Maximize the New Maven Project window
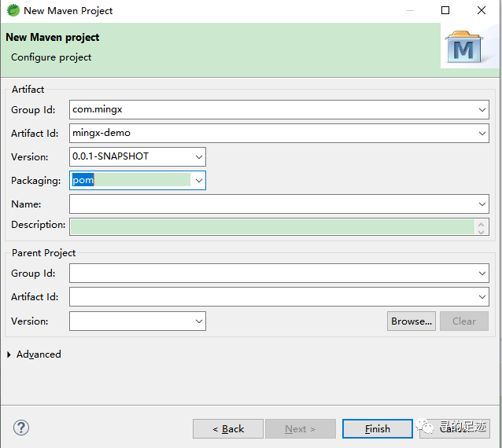Image resolution: width=502 pixels, height=448 pixels. 445,10
